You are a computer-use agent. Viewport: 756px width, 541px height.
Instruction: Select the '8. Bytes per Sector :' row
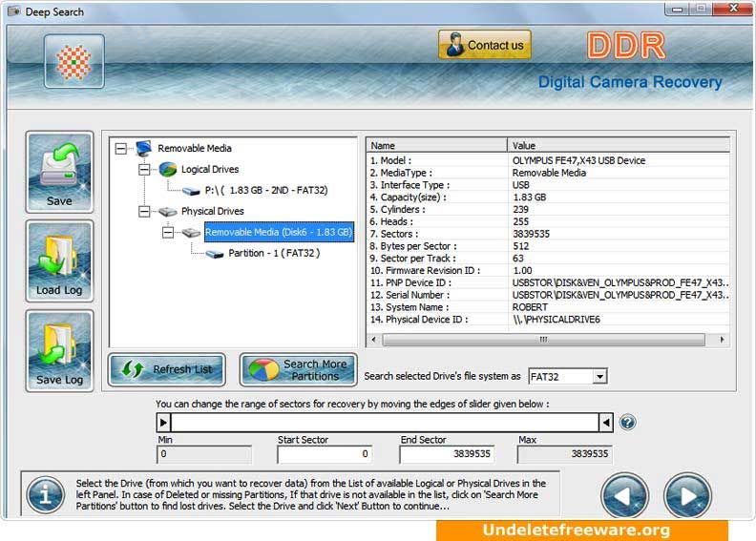point(548,246)
